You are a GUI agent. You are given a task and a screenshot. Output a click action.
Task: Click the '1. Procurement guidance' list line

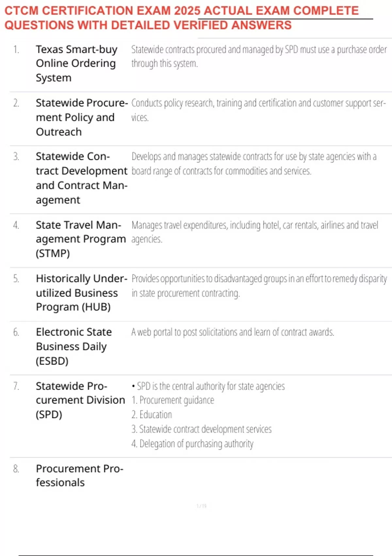tap(173, 400)
